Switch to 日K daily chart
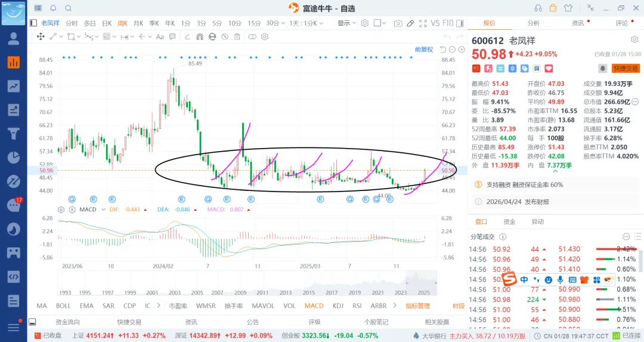 click(x=107, y=23)
